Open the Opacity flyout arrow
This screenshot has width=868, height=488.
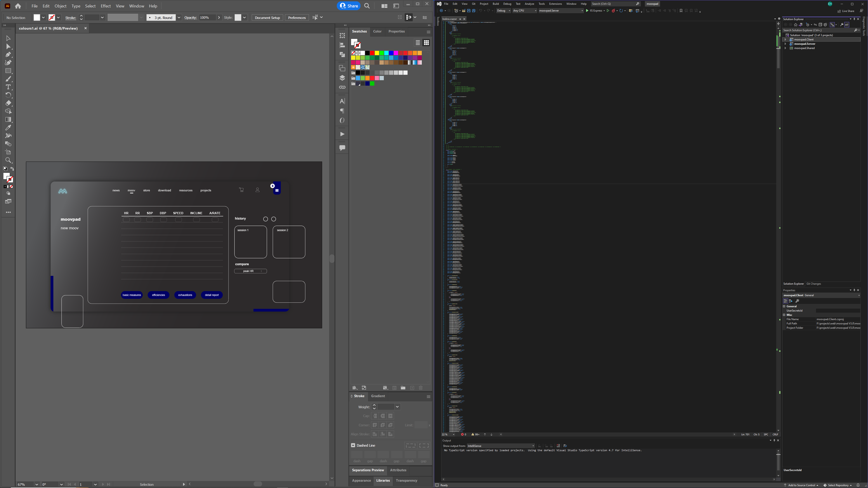coord(219,18)
